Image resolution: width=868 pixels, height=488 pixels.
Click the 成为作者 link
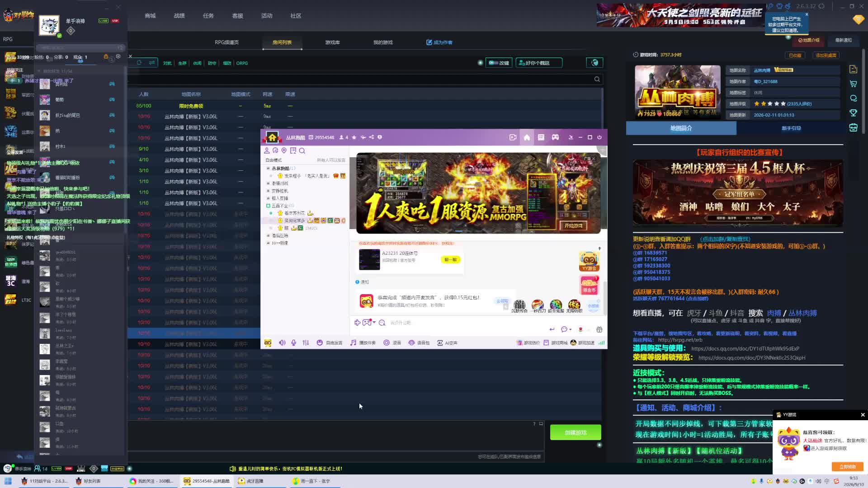[439, 42]
